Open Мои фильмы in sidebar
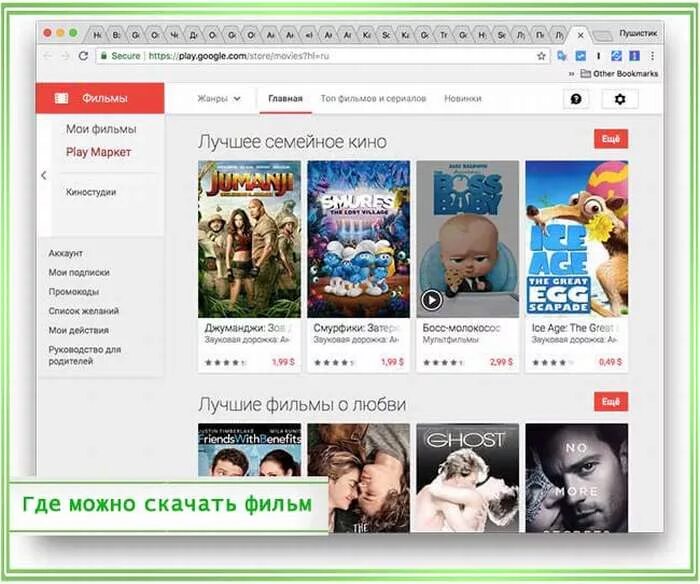 click(101, 129)
